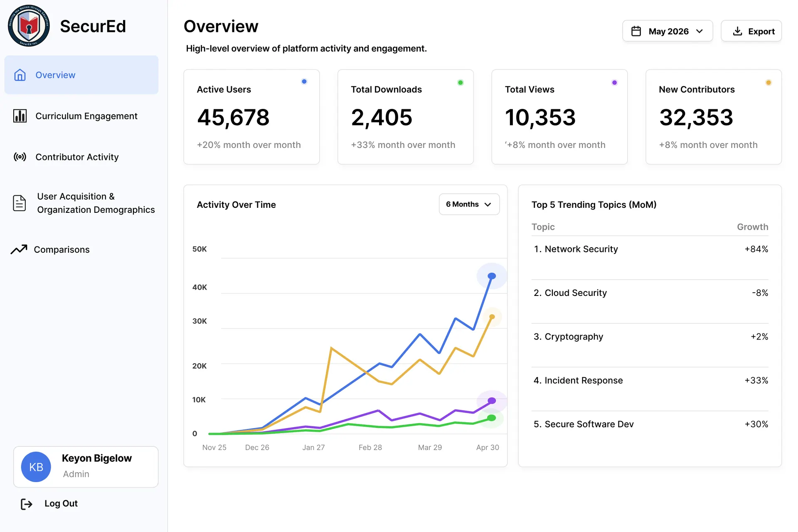The height and width of the screenshot is (532, 798).
Task: Click the KB user avatar
Action: point(36,467)
